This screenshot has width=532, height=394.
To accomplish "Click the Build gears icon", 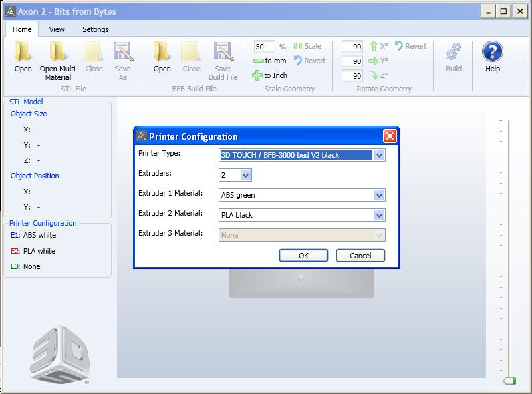I will click(454, 52).
